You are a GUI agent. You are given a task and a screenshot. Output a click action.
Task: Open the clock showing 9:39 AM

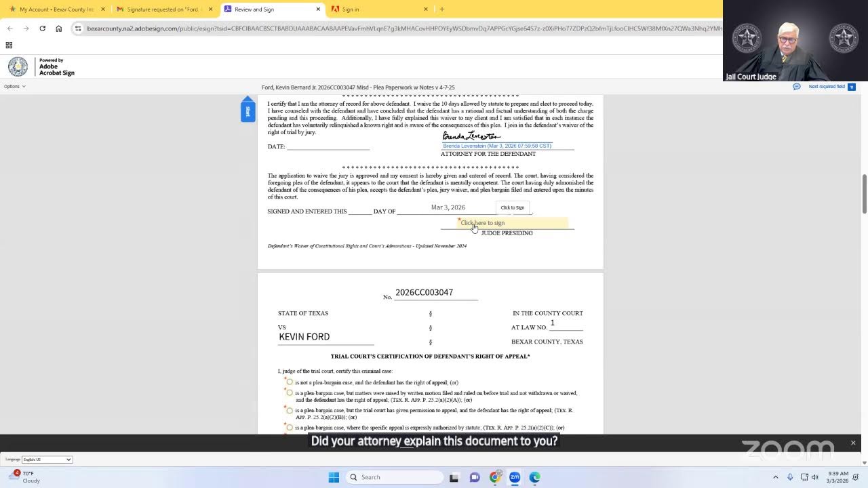pyautogui.click(x=837, y=477)
